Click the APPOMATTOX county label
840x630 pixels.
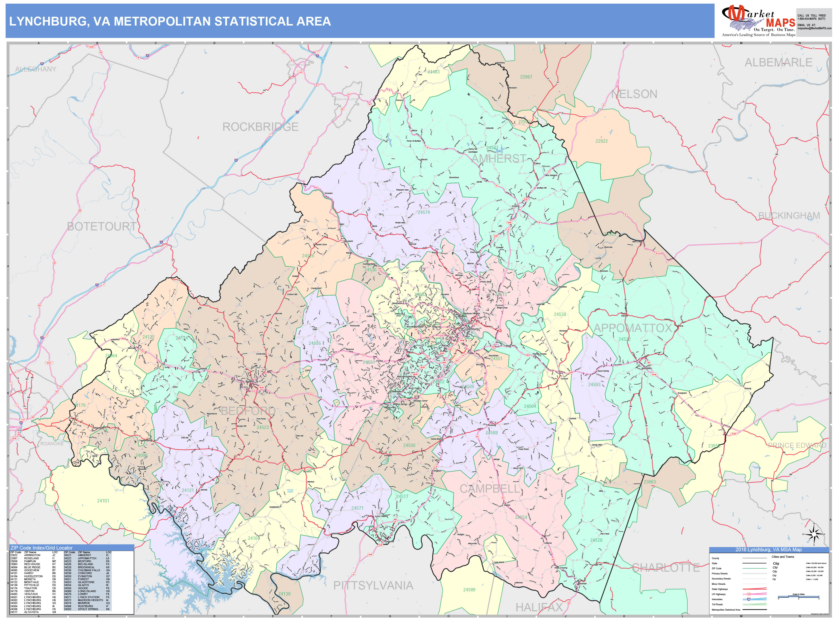coord(633,328)
